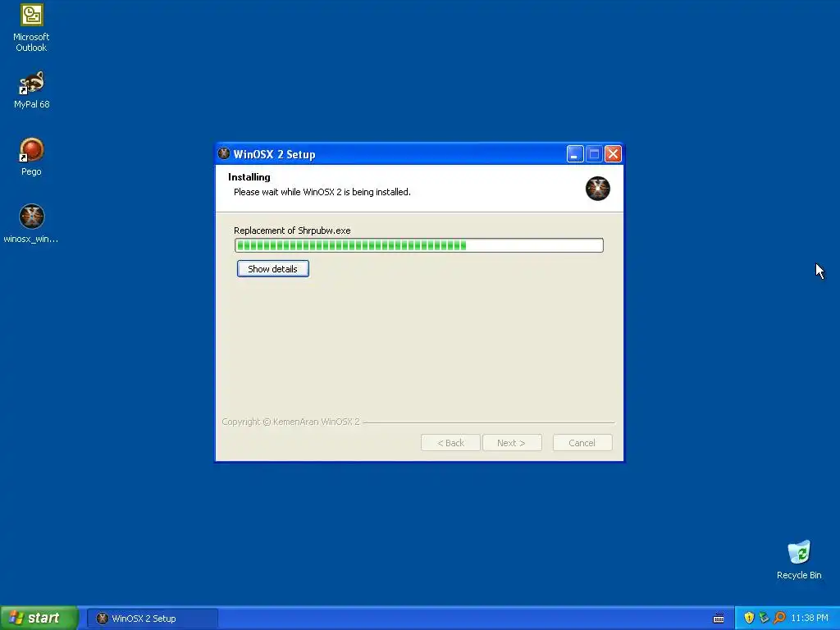
Task: Click the WinOSX 2 Setup title bar text
Action: [x=274, y=154]
